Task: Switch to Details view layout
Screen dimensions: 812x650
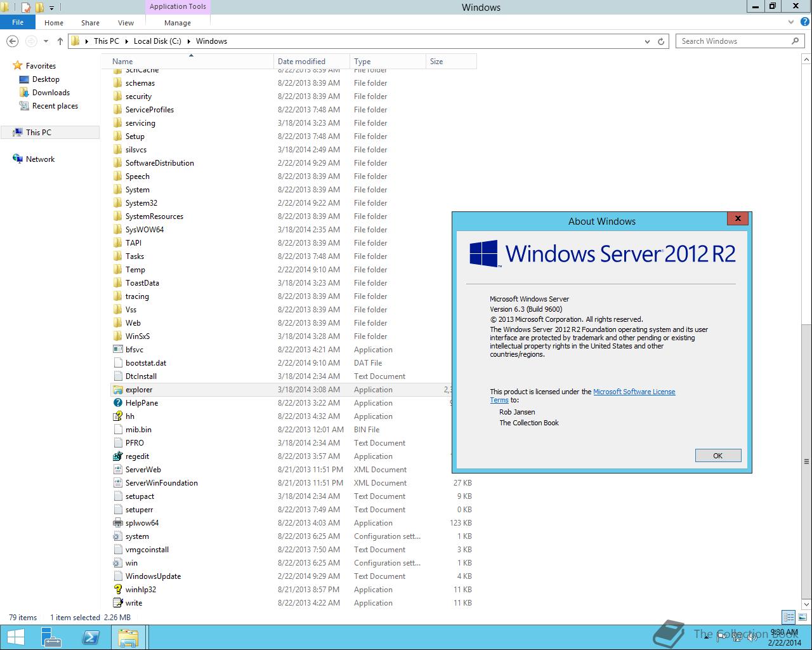Action: click(789, 617)
